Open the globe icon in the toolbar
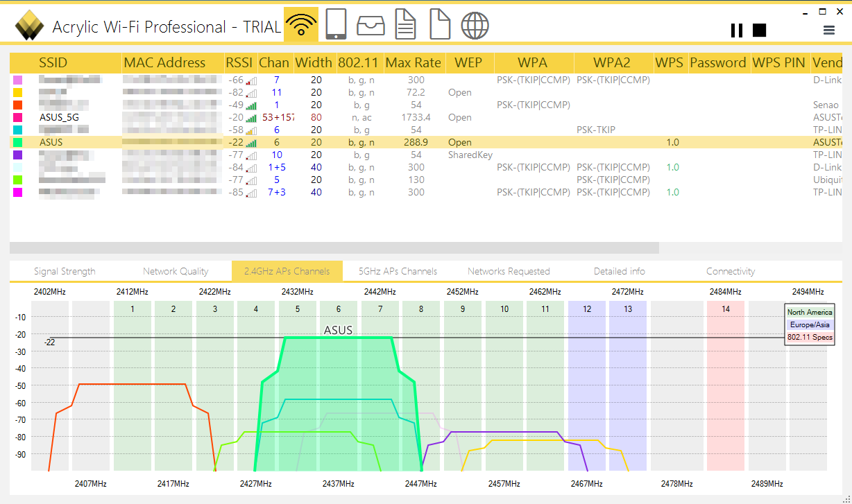The width and height of the screenshot is (852, 504). pos(475,26)
